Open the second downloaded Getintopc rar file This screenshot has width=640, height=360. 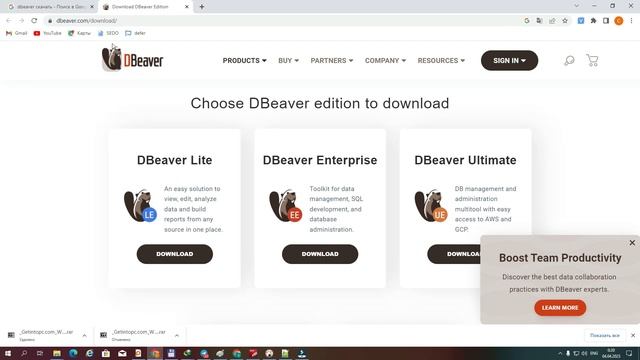(x=134, y=335)
